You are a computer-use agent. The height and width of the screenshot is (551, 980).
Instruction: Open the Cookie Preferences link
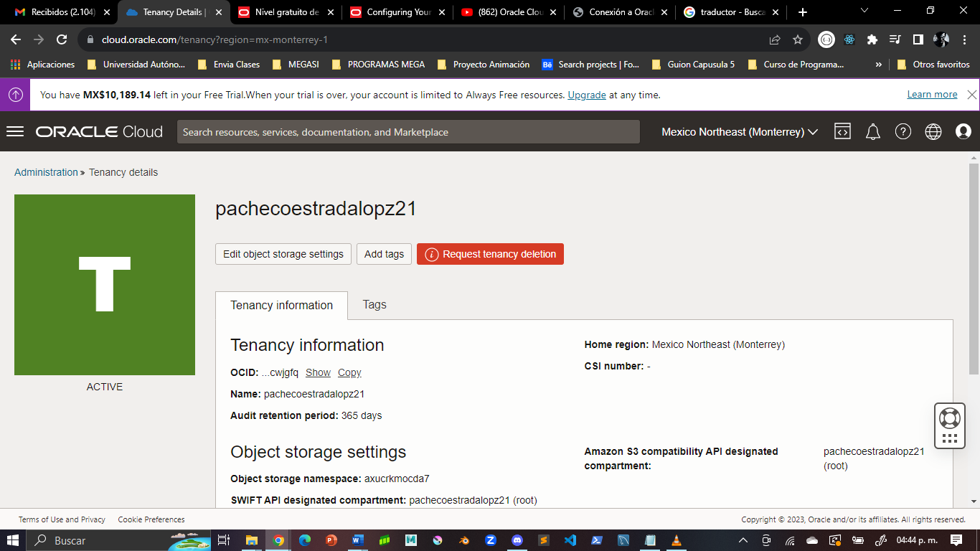pos(151,519)
